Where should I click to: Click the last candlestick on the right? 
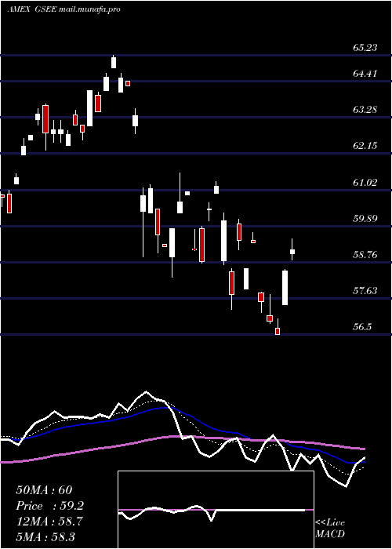[x=292, y=250]
